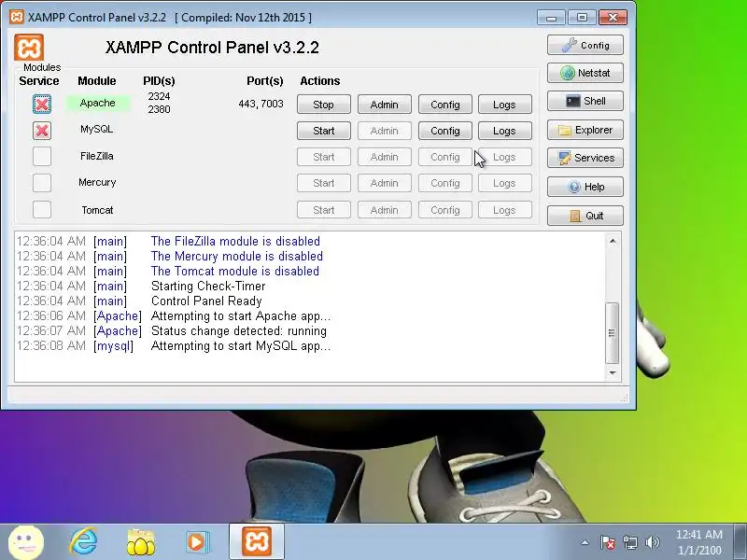747x560 pixels.
Task: Open the Apache Config menu
Action: (445, 105)
